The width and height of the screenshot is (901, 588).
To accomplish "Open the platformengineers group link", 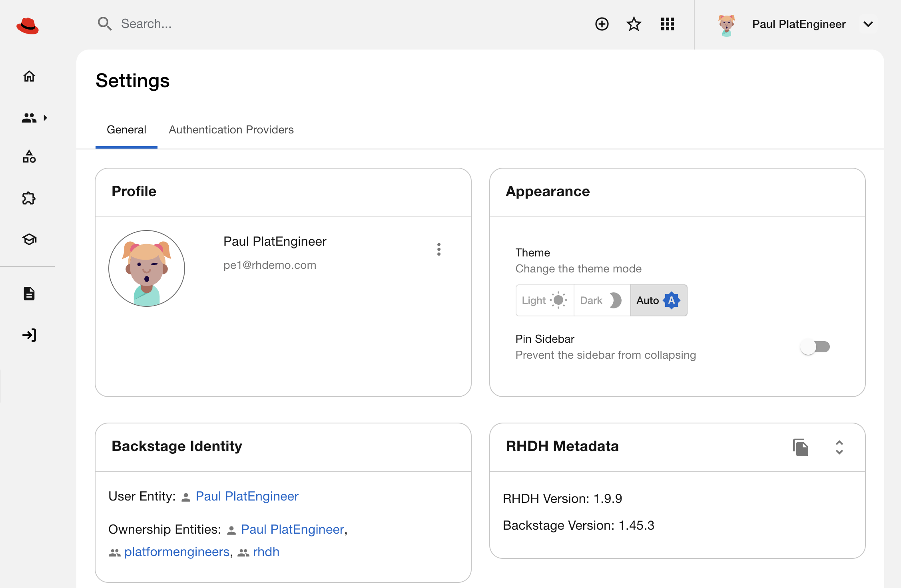I will click(x=177, y=552).
